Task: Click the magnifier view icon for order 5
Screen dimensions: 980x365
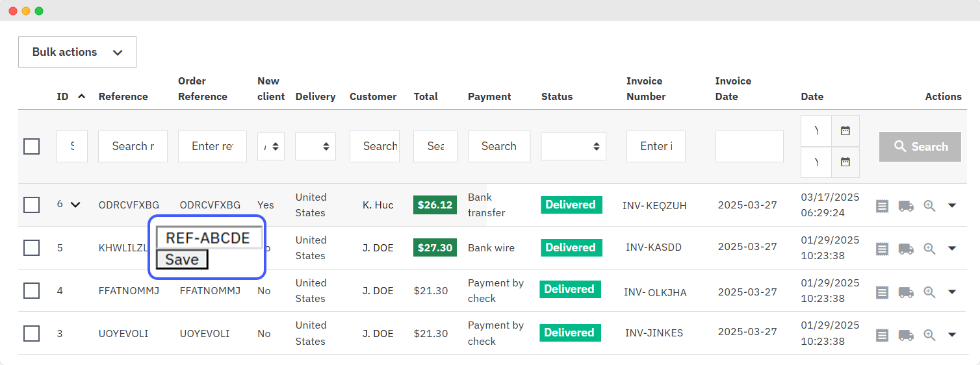Action: (x=930, y=249)
